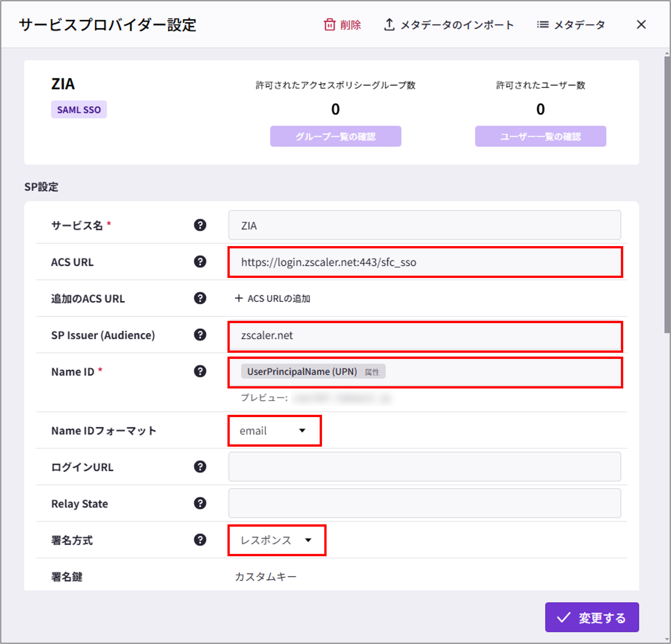Open help icon for ログインURL

tap(200, 467)
